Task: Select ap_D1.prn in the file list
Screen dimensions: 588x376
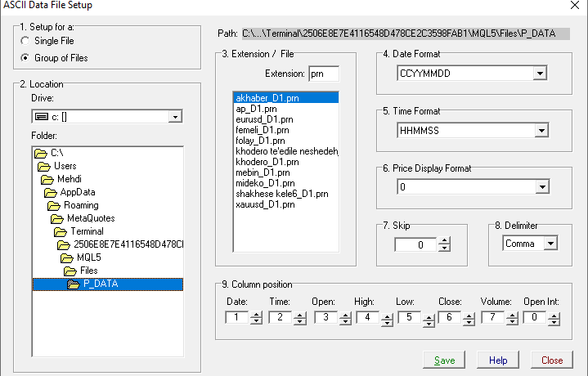Action: tap(285, 109)
